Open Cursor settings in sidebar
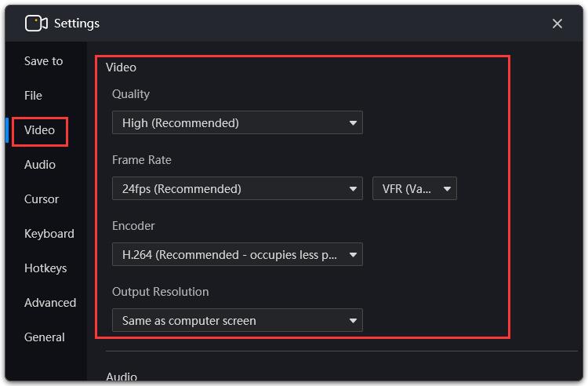588x386 pixels. [42, 198]
